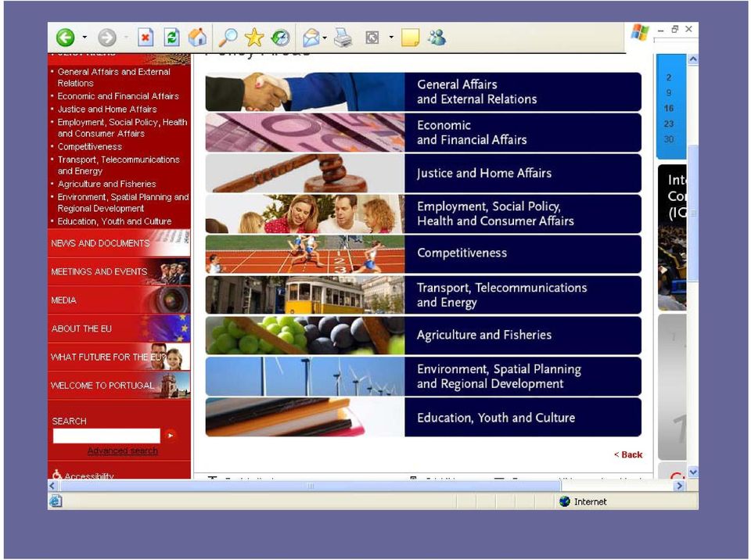Open the WELCOME TO PORTUGAL menu section
This screenshot has height=560, width=751.
(x=119, y=385)
